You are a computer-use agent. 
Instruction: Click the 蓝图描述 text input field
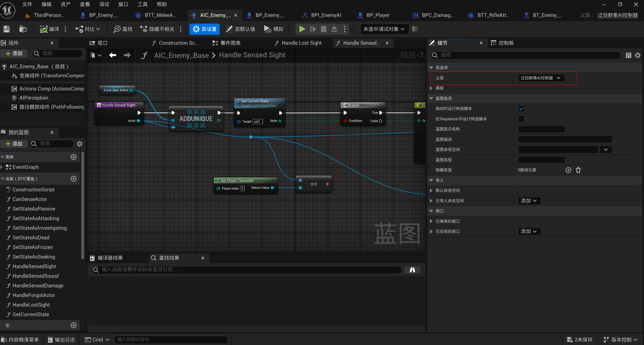[565, 139]
